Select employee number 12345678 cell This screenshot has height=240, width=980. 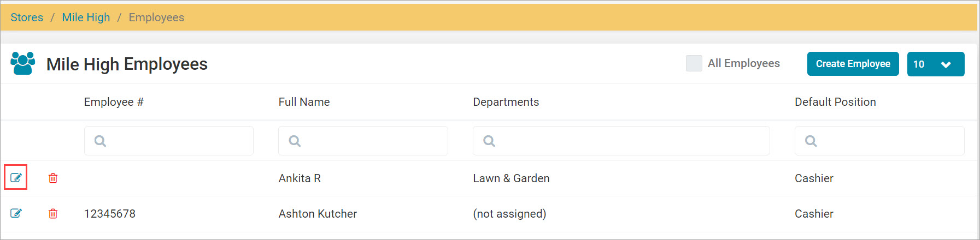(110, 214)
